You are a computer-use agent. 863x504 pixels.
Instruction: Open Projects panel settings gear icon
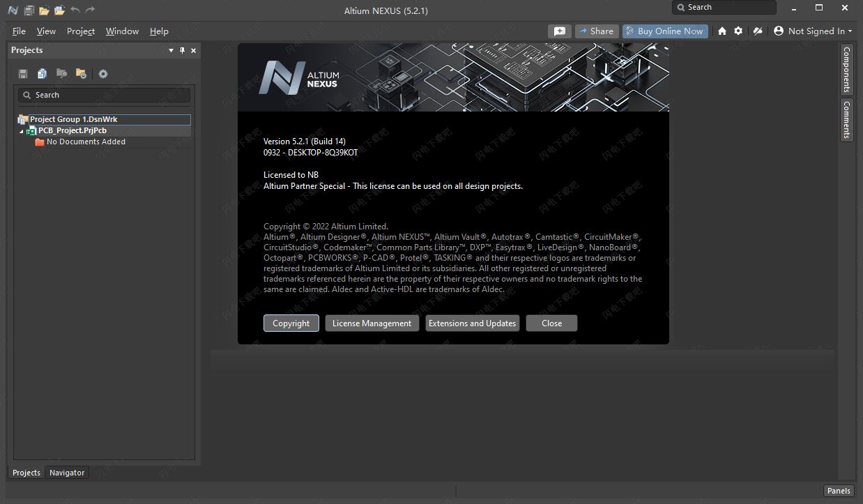(103, 74)
